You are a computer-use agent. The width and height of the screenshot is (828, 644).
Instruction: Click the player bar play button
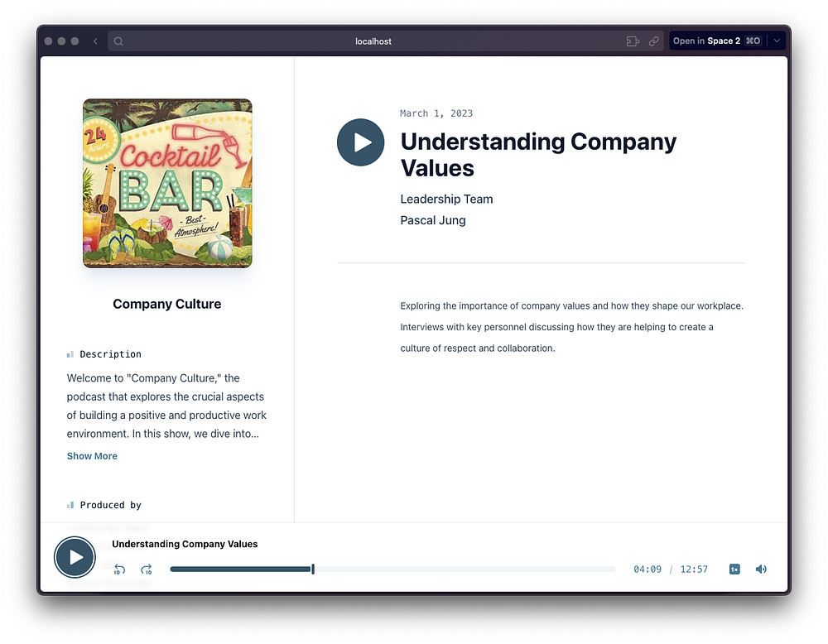75,557
